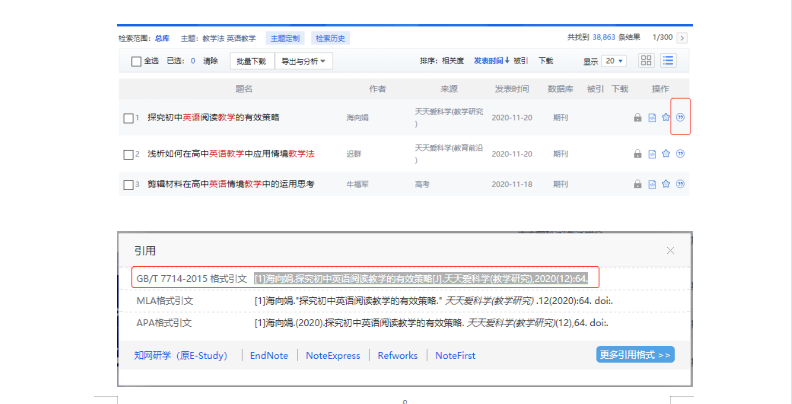Click the lock download icon for result 2
Screen dimensions: 792x404
(x=637, y=154)
